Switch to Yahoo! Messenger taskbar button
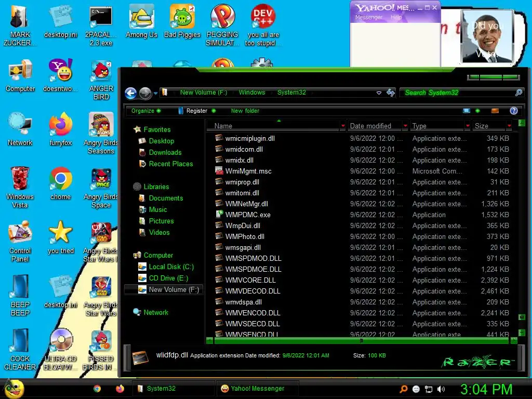Screen dimensions: 532x399 coord(257,389)
